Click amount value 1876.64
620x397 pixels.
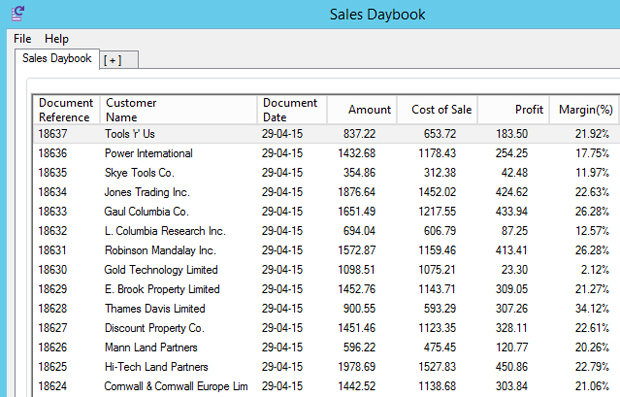click(x=357, y=192)
